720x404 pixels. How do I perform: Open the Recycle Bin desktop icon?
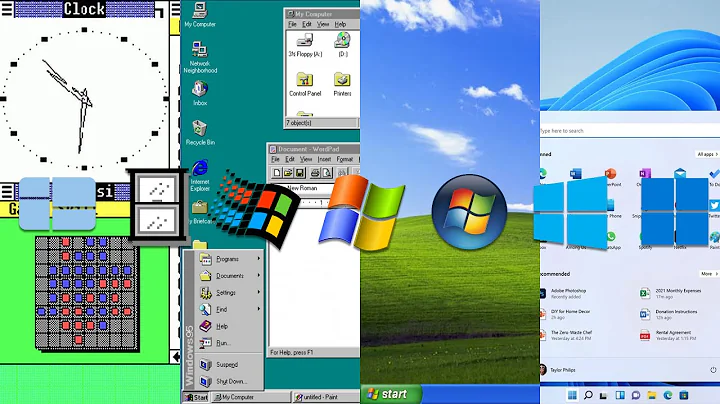(200, 133)
